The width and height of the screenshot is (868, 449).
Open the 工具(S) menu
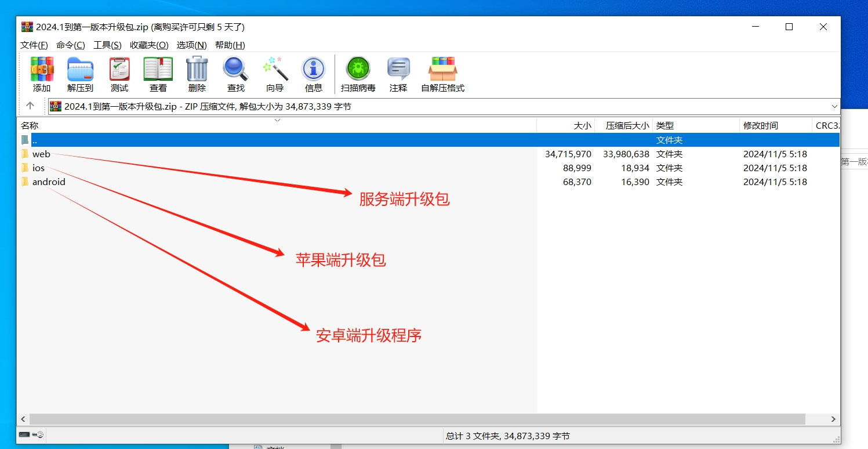pyautogui.click(x=108, y=45)
